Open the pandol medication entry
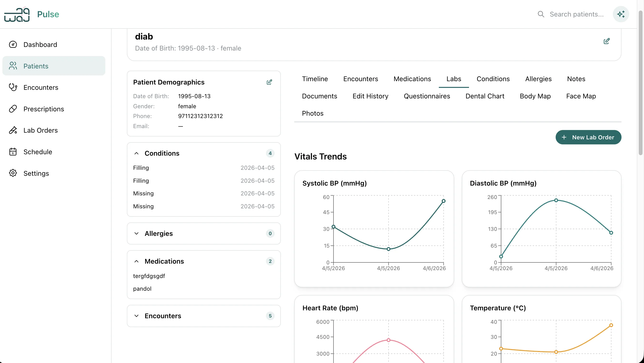Image resolution: width=644 pixels, height=363 pixels. point(142,289)
